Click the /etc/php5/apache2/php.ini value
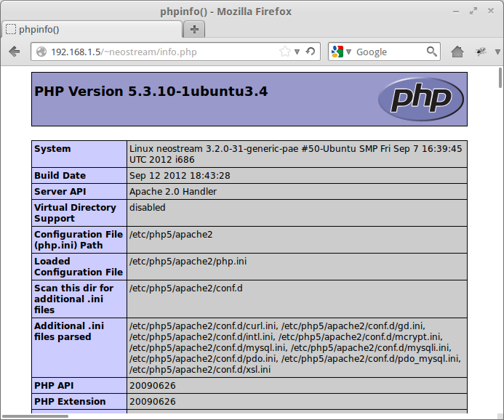 click(x=188, y=262)
